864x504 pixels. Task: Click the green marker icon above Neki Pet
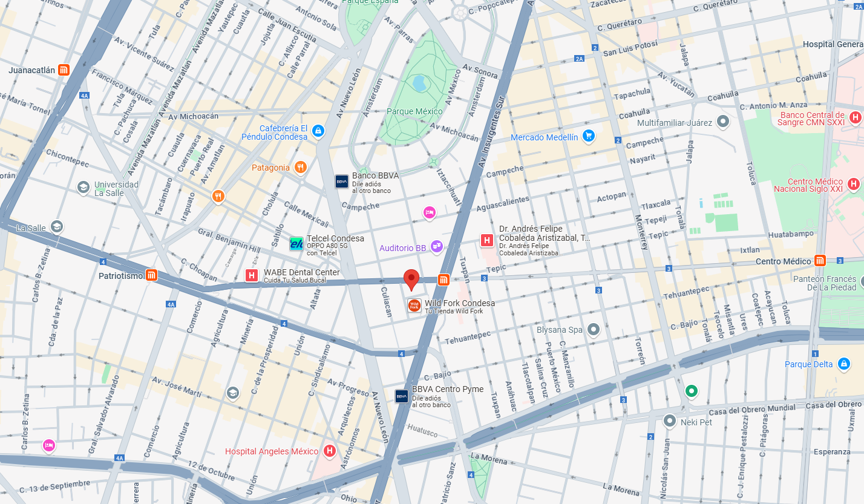(691, 391)
